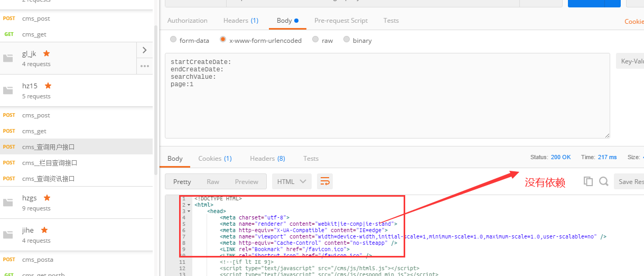Click the "startCreateDate:" line in body editor
This screenshot has width=644, height=276.
pos(201,62)
